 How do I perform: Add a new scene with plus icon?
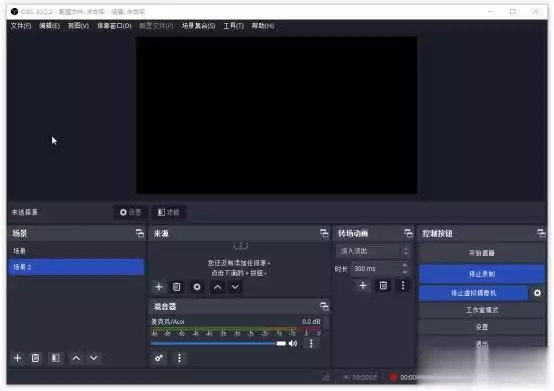17,358
